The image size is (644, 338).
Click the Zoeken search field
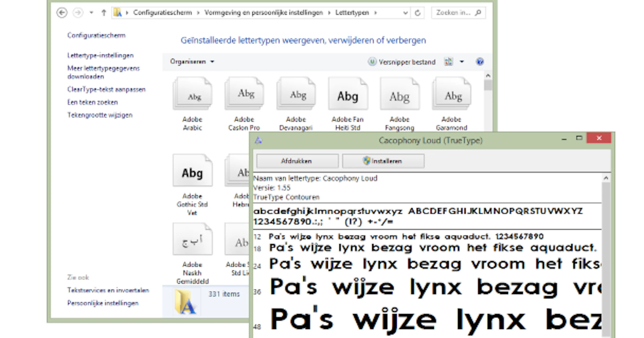click(x=458, y=13)
